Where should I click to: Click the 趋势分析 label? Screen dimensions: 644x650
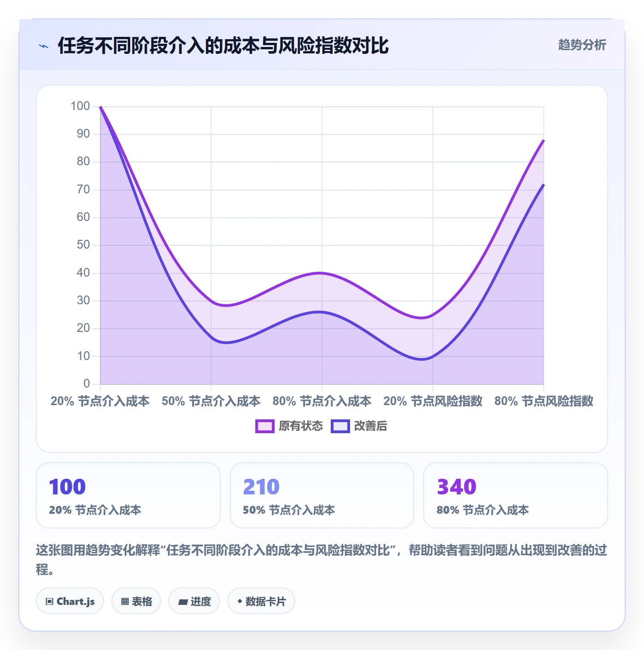coord(582,45)
